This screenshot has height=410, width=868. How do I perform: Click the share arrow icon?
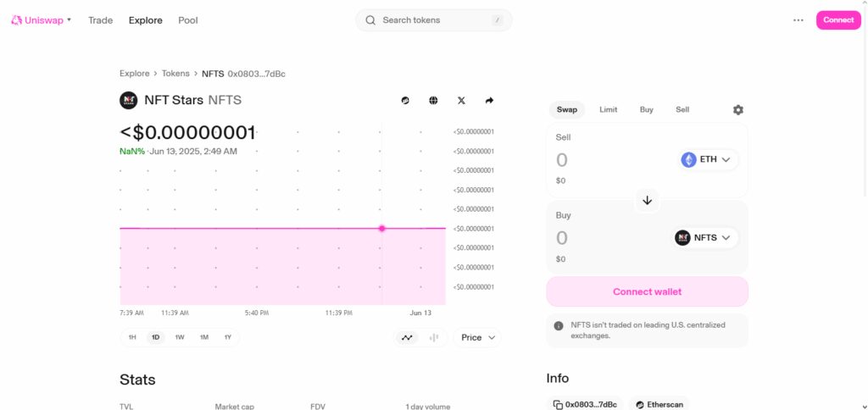[489, 101]
